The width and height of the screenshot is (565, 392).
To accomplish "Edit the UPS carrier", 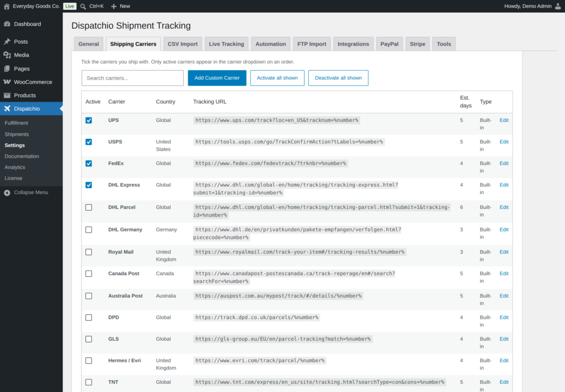I will [504, 120].
